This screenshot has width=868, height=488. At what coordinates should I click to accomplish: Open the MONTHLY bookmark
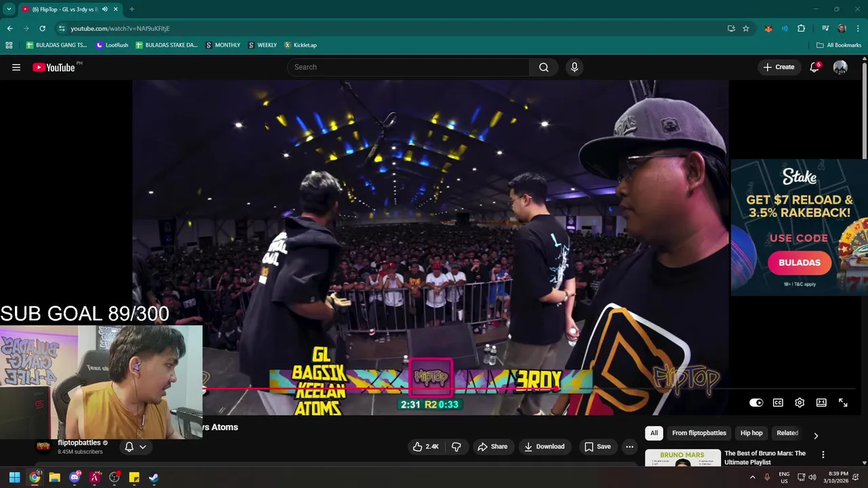[222, 45]
